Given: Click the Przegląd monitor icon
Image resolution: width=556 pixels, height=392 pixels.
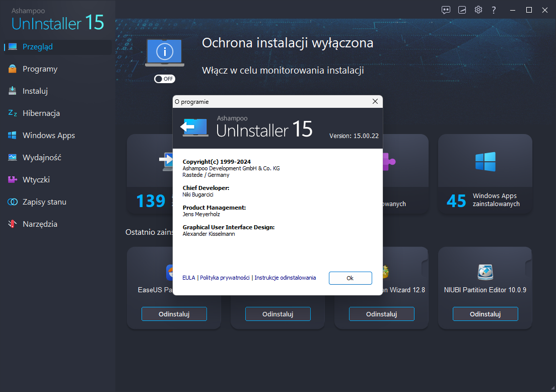Looking at the screenshot, I should tap(13, 47).
